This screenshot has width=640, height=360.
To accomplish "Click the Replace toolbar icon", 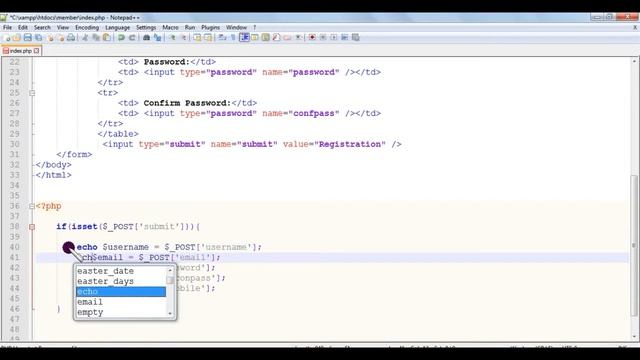I will click(158, 38).
